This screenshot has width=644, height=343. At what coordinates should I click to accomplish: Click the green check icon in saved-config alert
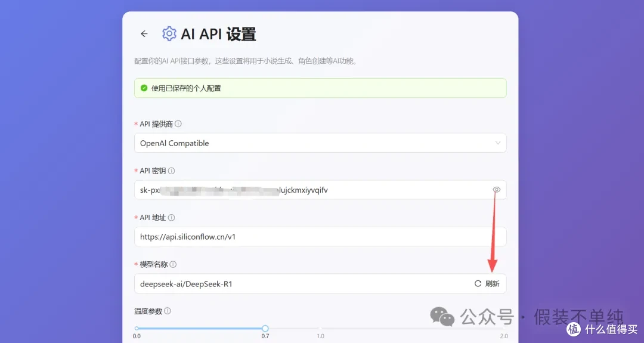tap(144, 88)
